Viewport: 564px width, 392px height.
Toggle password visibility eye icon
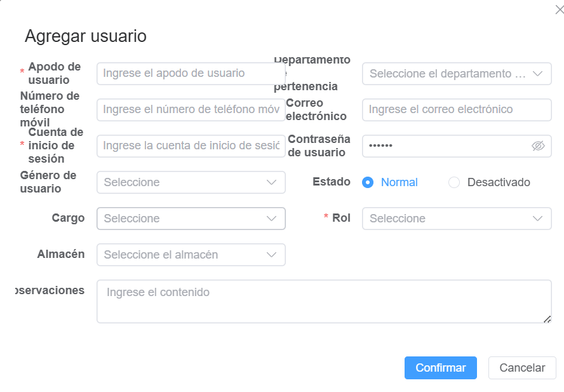tap(538, 146)
